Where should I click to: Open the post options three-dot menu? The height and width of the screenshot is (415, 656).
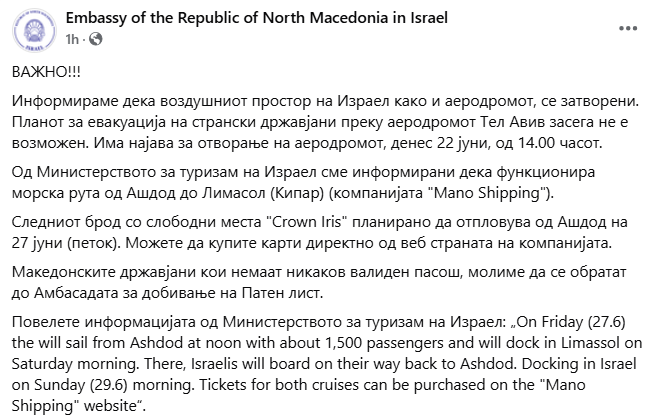[x=628, y=28]
